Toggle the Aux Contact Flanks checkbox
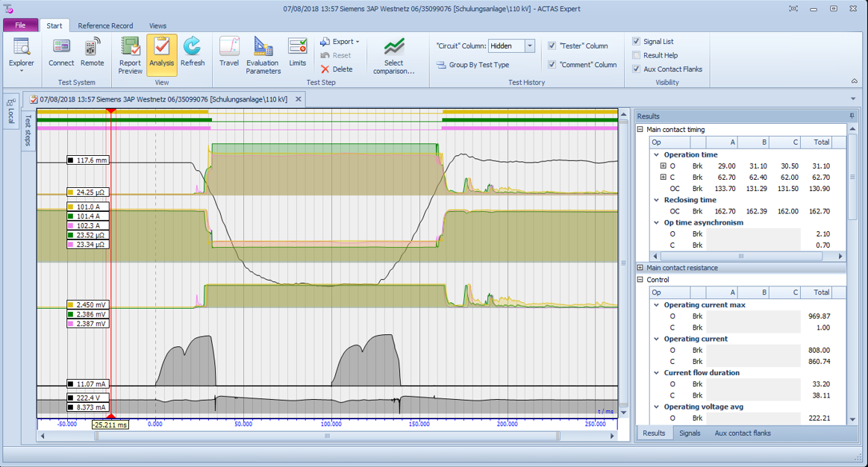This screenshot has height=467, width=868. pyautogui.click(x=636, y=69)
